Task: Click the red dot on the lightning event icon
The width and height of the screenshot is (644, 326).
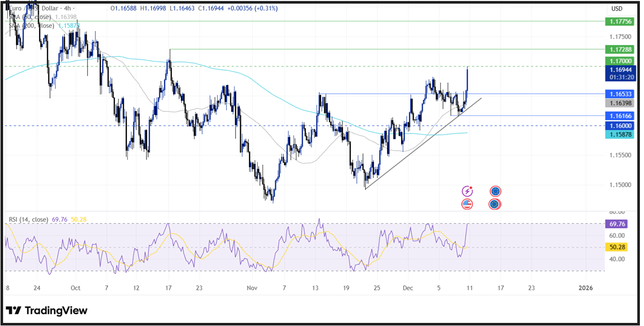Action: [x=471, y=187]
